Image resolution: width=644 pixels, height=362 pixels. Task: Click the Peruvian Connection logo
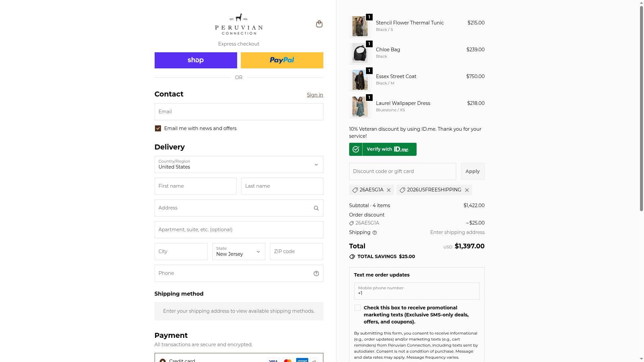tap(238, 24)
